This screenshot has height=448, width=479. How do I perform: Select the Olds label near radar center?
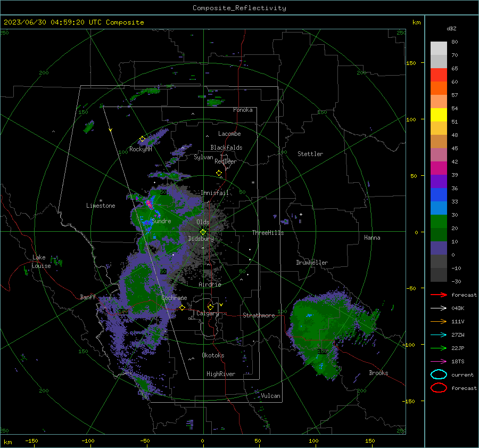point(203,222)
